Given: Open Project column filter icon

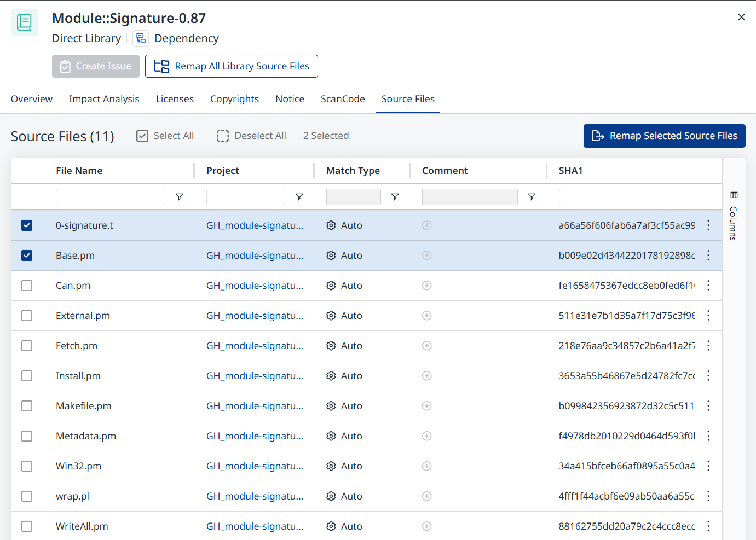Looking at the screenshot, I should (x=299, y=197).
